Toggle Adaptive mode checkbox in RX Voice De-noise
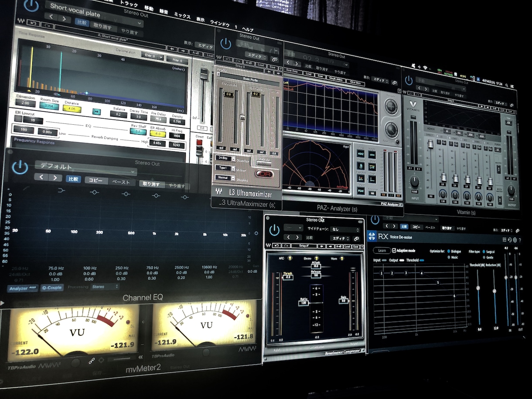 pyautogui.click(x=394, y=251)
